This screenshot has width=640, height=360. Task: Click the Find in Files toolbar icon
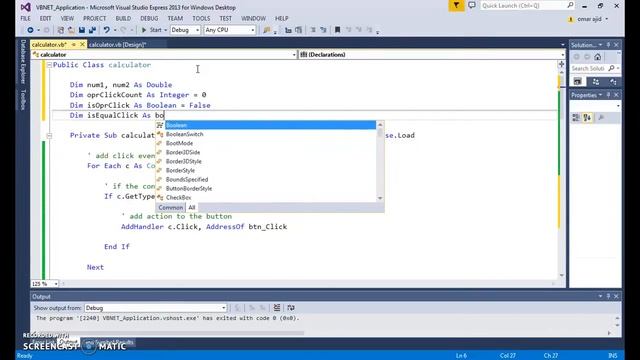point(267,30)
